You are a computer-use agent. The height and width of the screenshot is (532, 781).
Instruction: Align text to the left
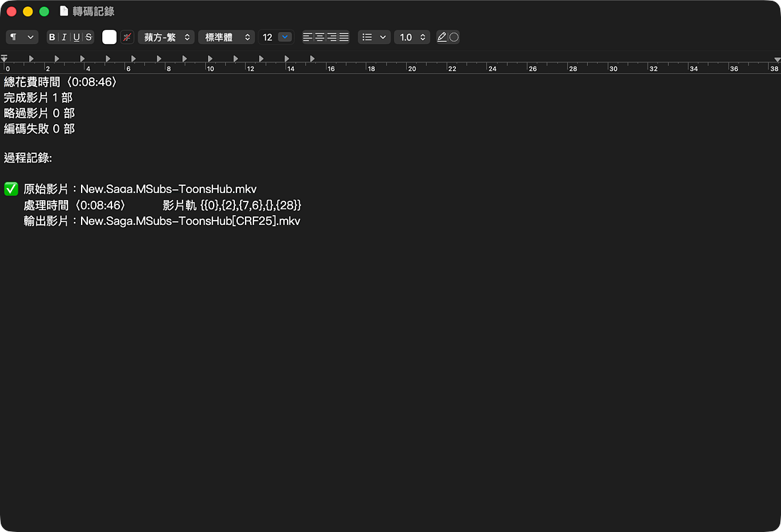(307, 37)
